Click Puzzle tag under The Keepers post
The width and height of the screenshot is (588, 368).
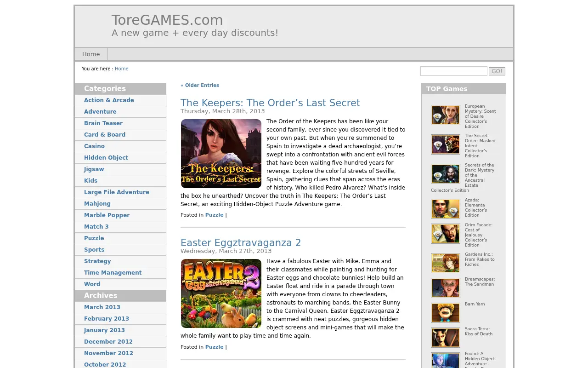(x=215, y=215)
